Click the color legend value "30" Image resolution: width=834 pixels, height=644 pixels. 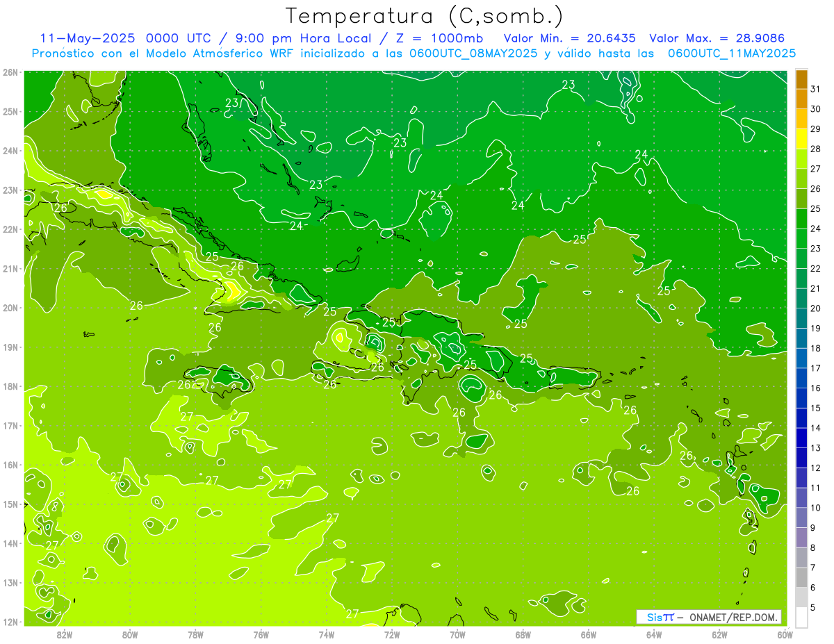815,109
